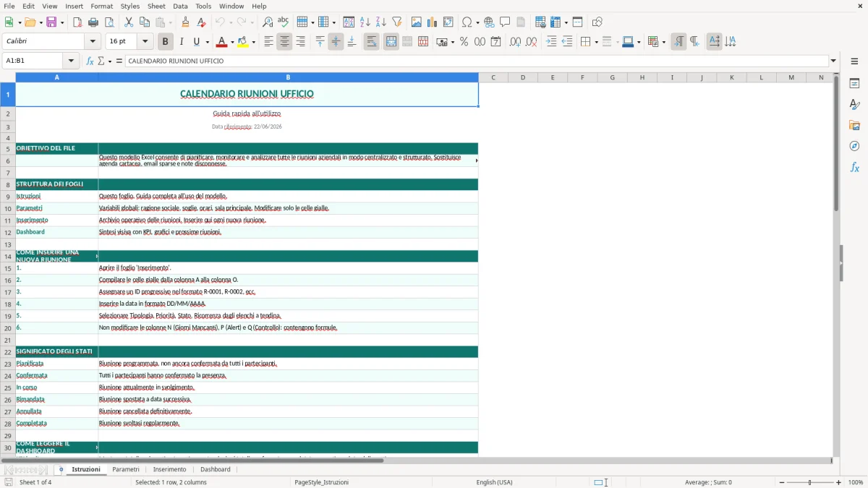The image size is (868, 488).
Task: Open Name Box dropdown arrow
Action: point(71,61)
